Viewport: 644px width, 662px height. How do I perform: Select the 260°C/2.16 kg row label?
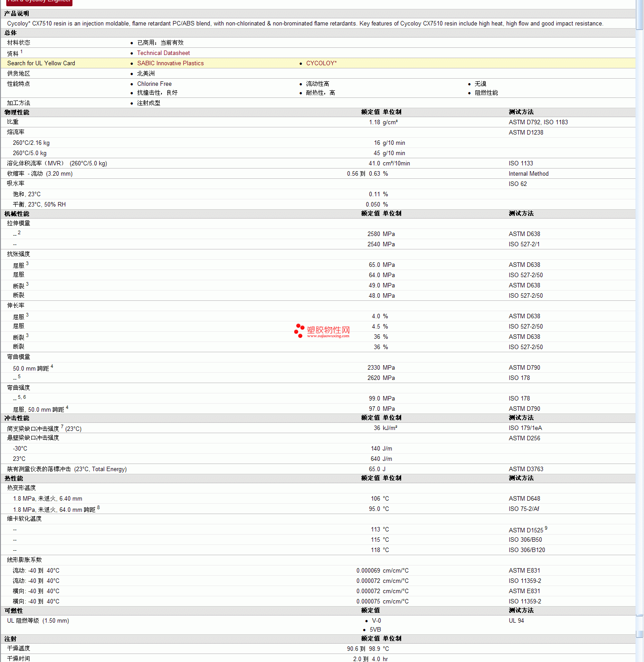[x=31, y=143]
